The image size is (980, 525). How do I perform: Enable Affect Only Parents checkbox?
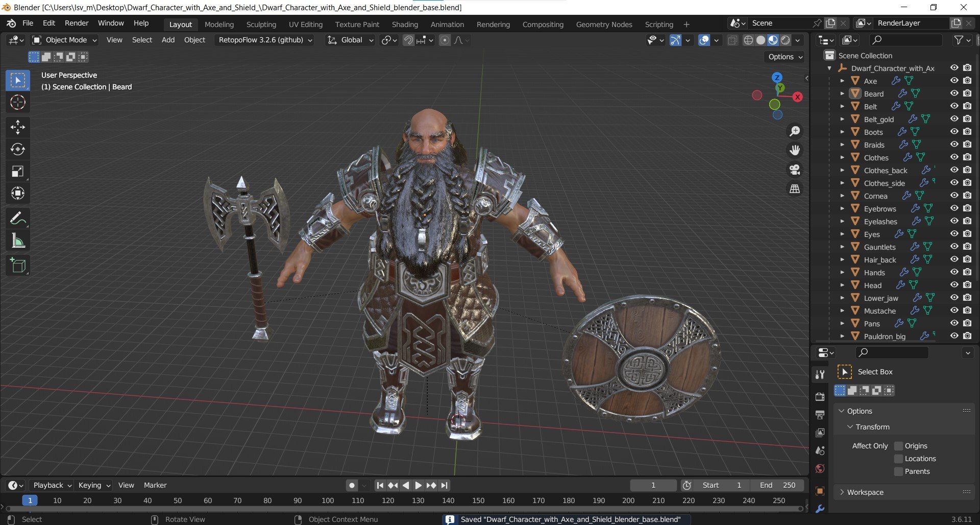(x=899, y=471)
